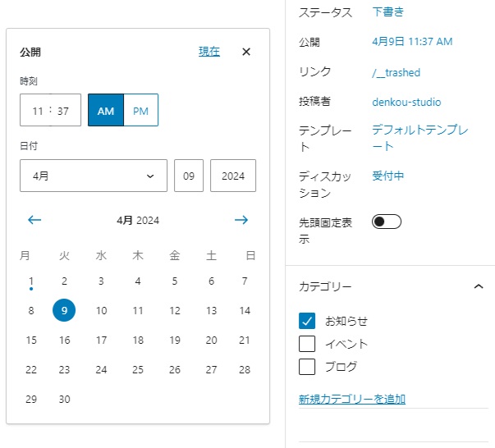Open the month dropdown showing 4月

coord(94,176)
